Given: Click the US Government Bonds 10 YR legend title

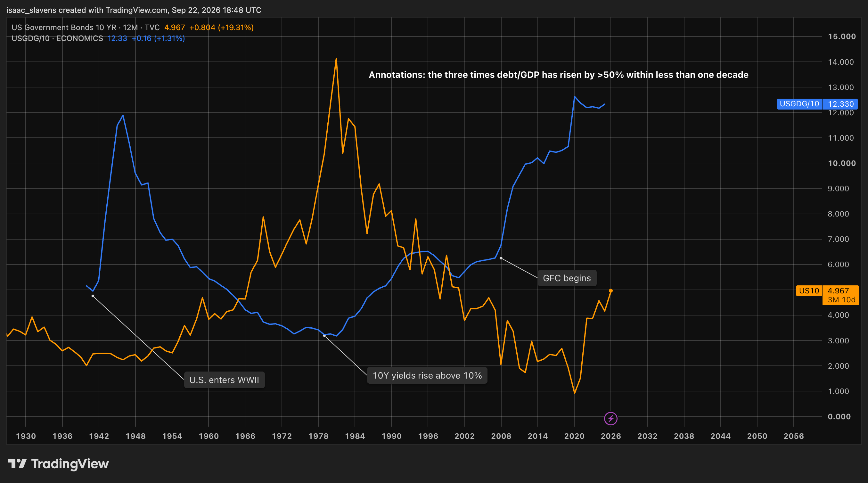Looking at the screenshot, I should coord(86,28).
